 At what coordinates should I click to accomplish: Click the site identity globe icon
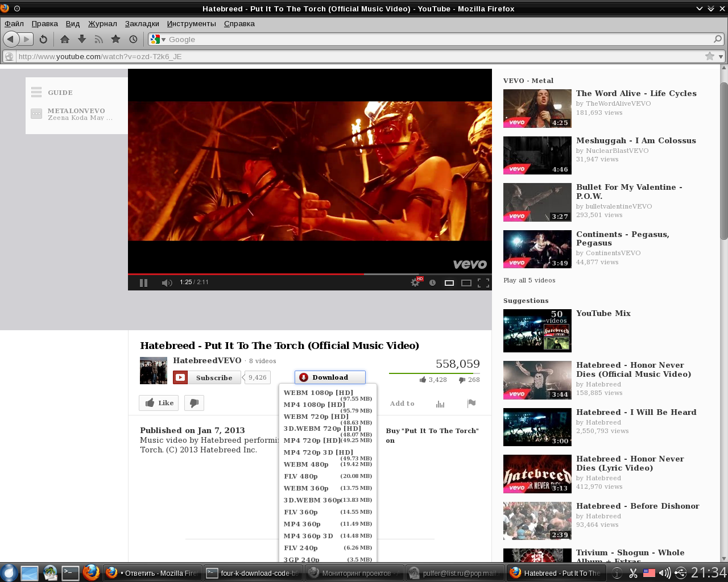coord(9,56)
